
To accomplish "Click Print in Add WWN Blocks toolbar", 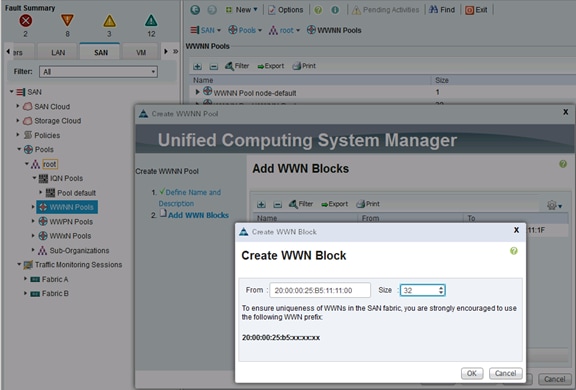I will click(368, 204).
